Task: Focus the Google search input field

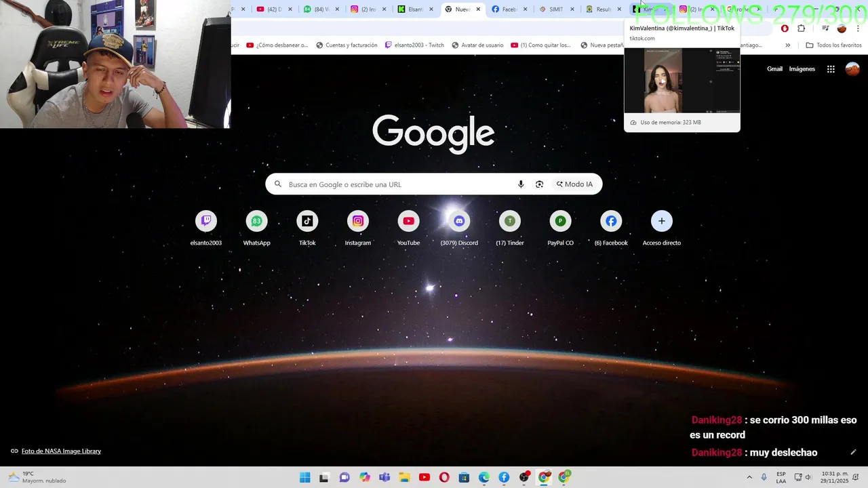Action: click(399, 184)
